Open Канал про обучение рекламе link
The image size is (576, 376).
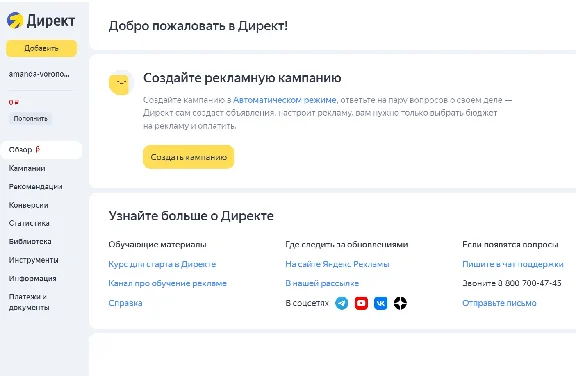point(168,283)
